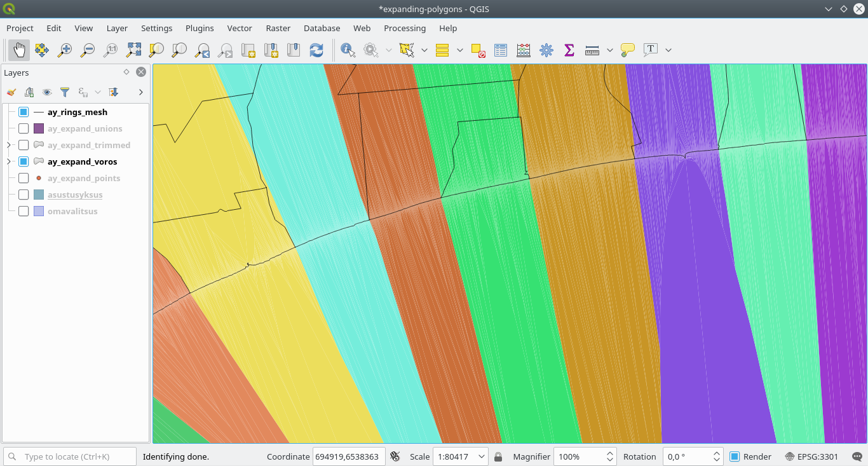The image size is (868, 466).
Task: Click the Zoom to Layer icon
Action: coord(179,50)
